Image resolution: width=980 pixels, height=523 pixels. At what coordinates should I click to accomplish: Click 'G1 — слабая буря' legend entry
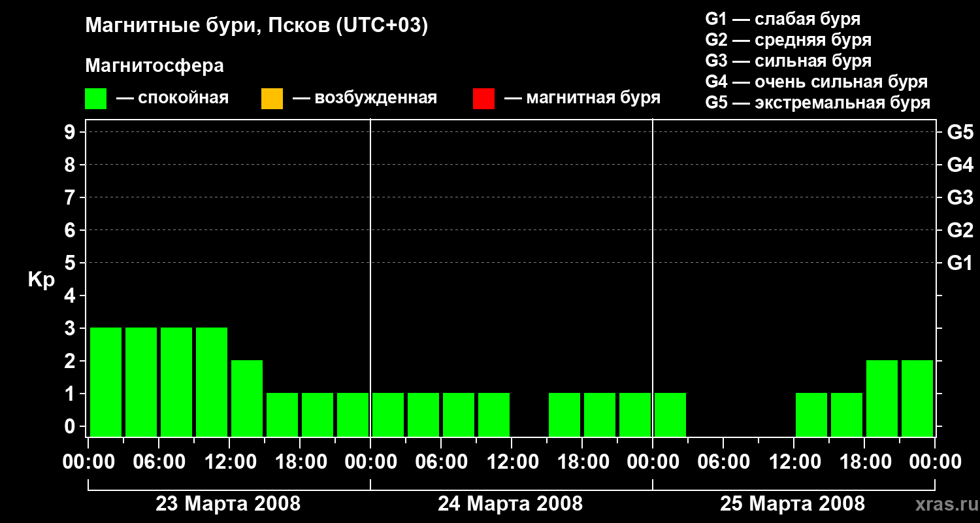pyautogui.click(x=782, y=19)
